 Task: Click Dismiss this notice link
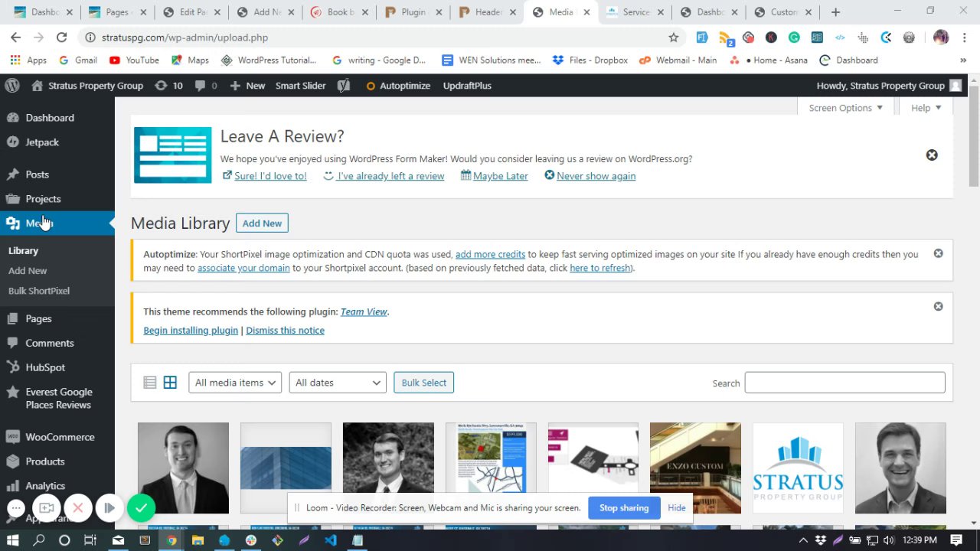tap(285, 331)
